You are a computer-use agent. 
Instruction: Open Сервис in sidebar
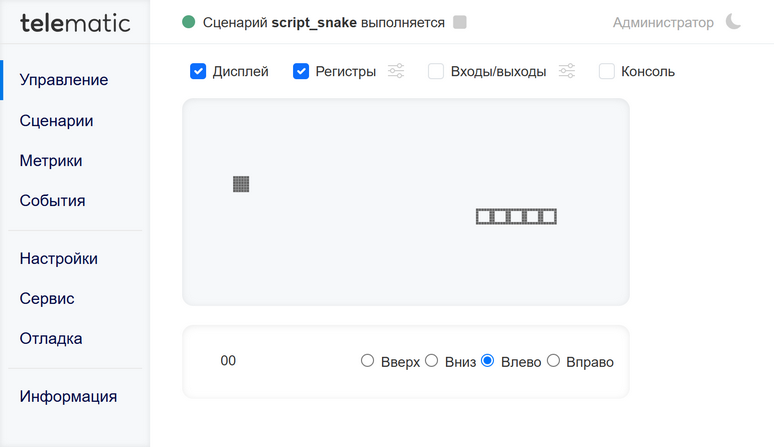tap(47, 298)
